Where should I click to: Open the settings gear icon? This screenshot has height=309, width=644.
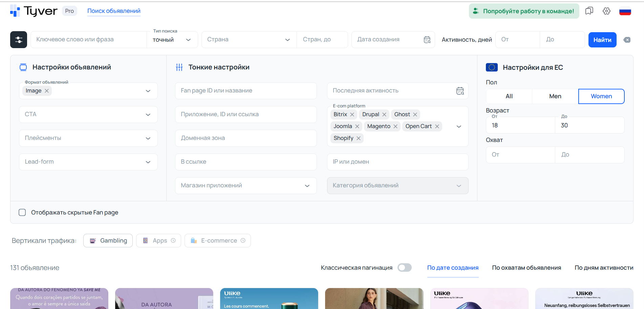(606, 11)
